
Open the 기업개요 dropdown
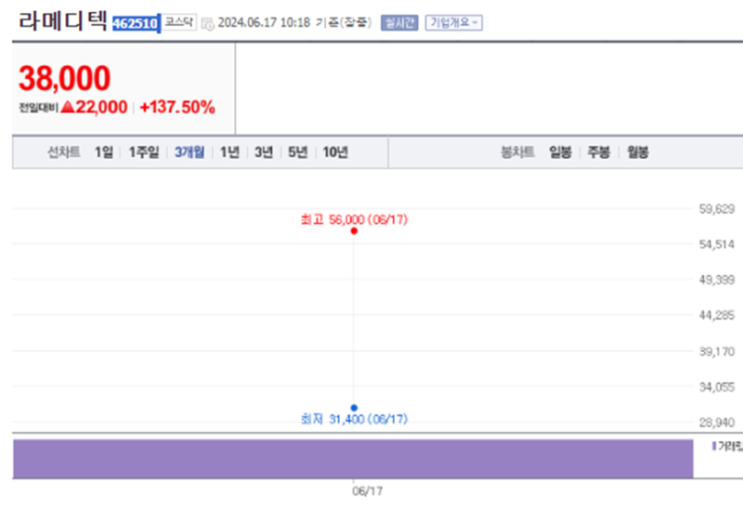pyautogui.click(x=453, y=23)
